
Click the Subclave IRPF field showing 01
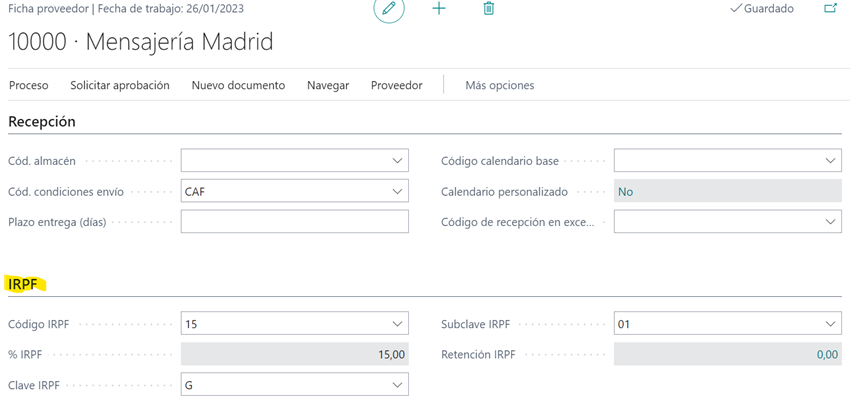tap(727, 324)
